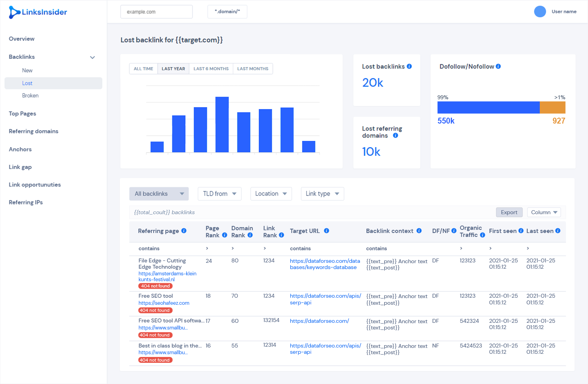This screenshot has width=588, height=384.
Task: Switch chart to LAST 6 MONTHS
Action: pyautogui.click(x=211, y=69)
